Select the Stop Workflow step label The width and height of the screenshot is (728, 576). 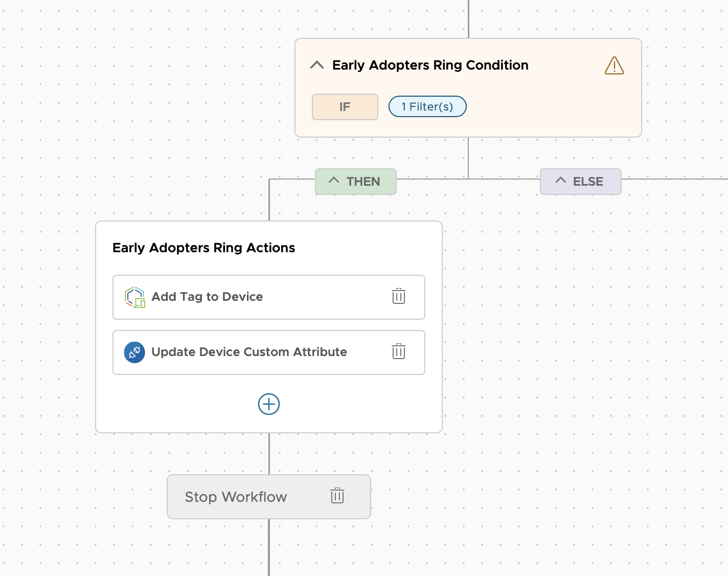[236, 497]
